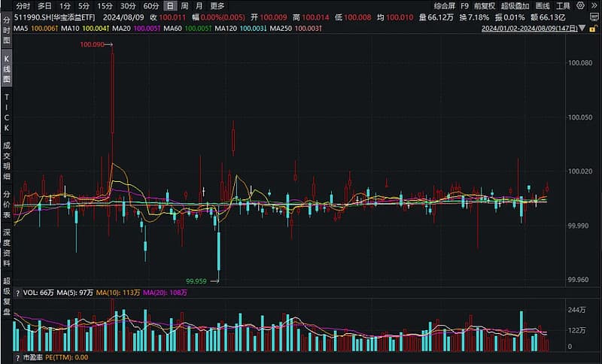Expand the double-chevron overflow icon

coord(594,6)
